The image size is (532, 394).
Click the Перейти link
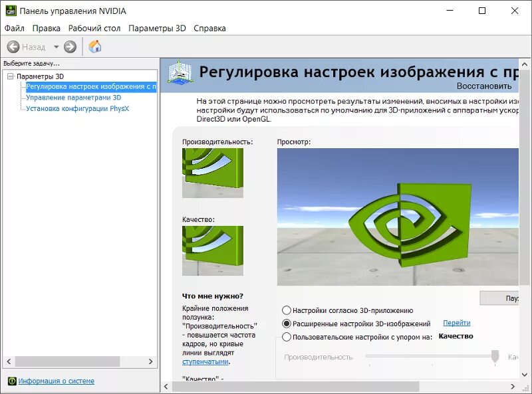457,323
